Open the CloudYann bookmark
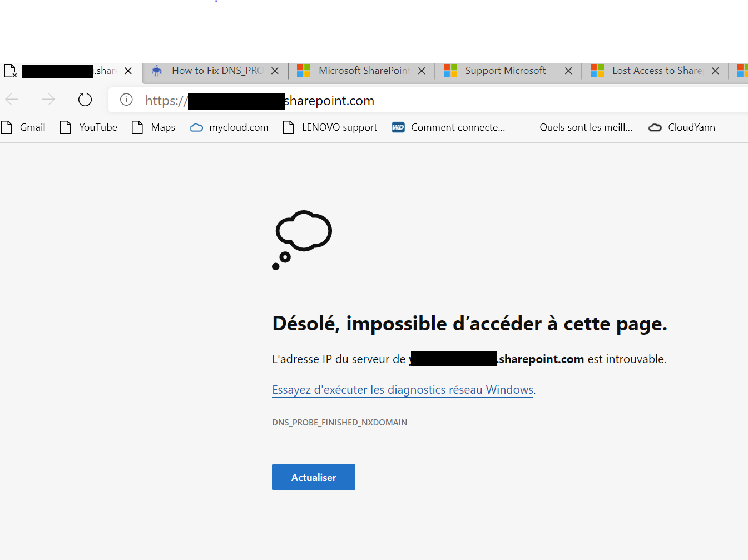748x560 pixels. pos(682,127)
